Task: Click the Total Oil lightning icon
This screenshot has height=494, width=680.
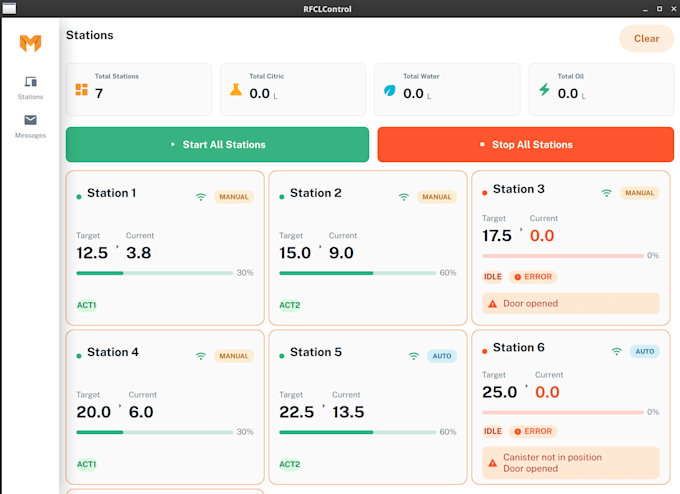Action: coord(544,90)
